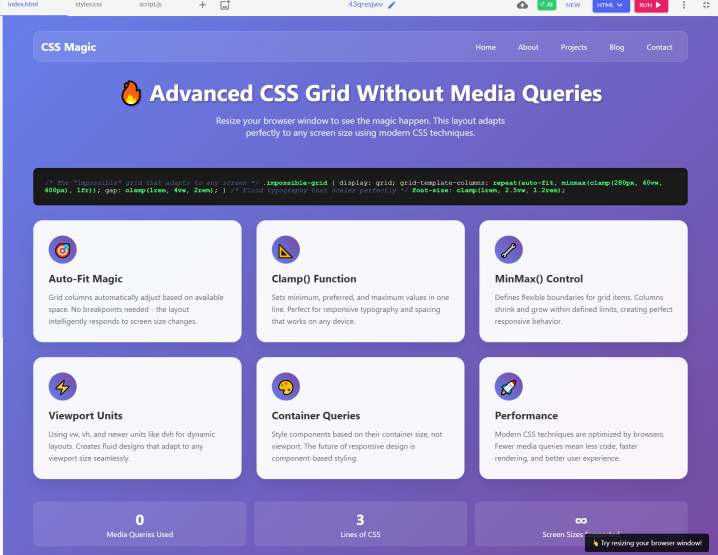Click the CSS code snippet block
The image size is (718, 555).
359,187
